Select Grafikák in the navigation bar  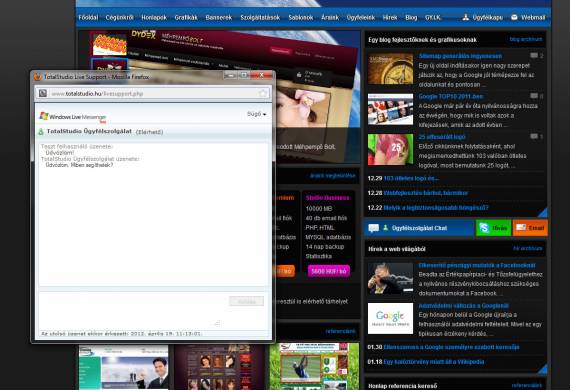(186, 17)
